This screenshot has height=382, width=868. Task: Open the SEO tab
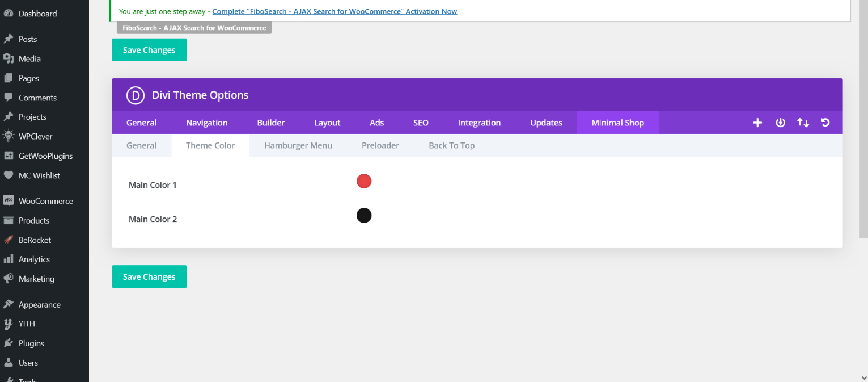coord(421,123)
